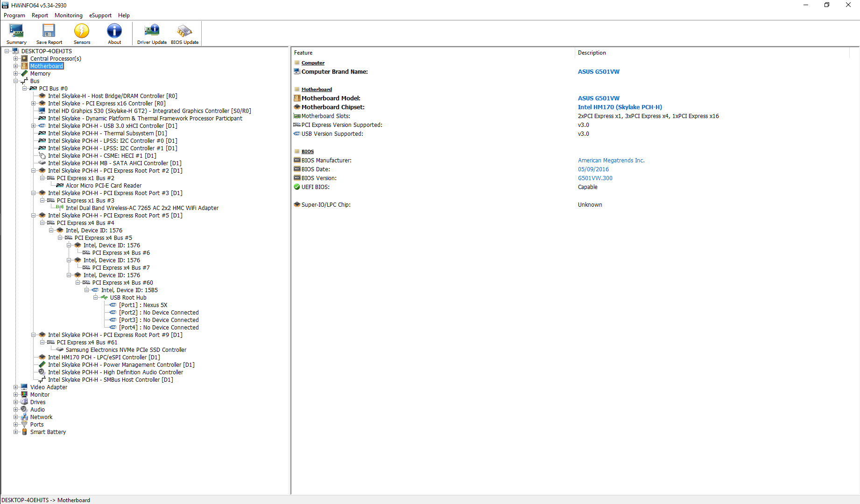860x504 pixels.
Task: Click the Network node icon
Action: pyautogui.click(x=24, y=417)
